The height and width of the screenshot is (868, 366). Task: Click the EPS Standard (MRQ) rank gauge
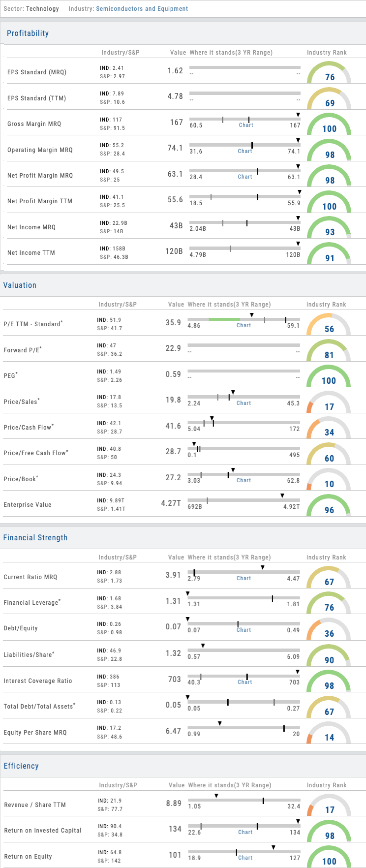[329, 73]
